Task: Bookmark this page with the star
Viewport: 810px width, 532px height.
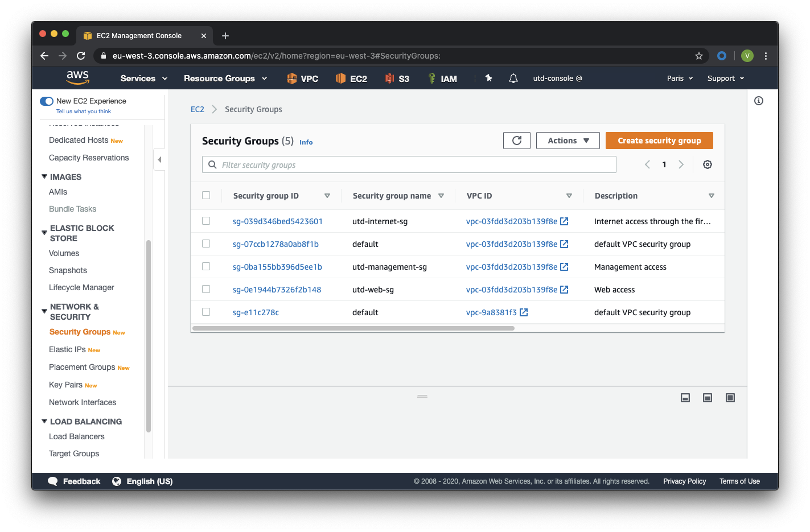Action: [699, 56]
